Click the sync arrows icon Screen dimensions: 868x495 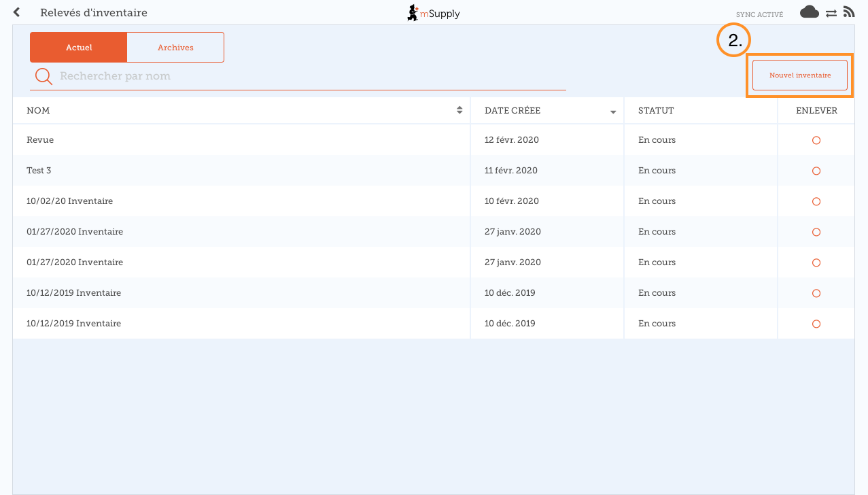point(831,13)
